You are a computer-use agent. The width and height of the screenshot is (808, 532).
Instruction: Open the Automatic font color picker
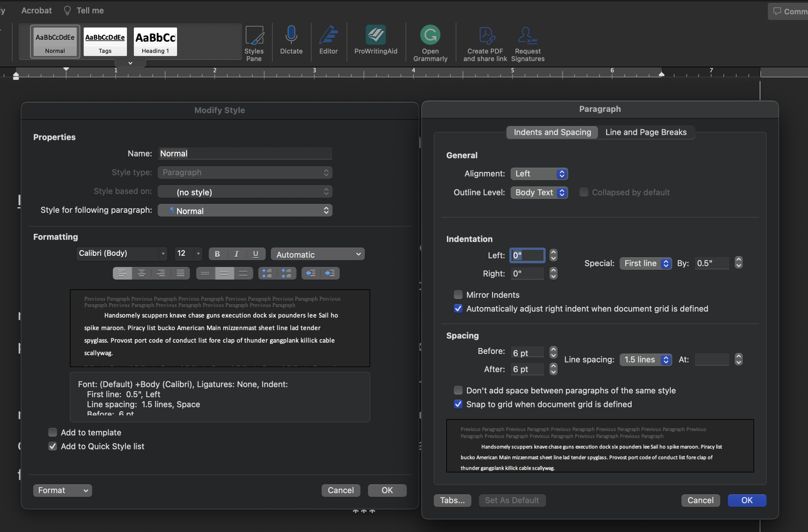pyautogui.click(x=318, y=254)
